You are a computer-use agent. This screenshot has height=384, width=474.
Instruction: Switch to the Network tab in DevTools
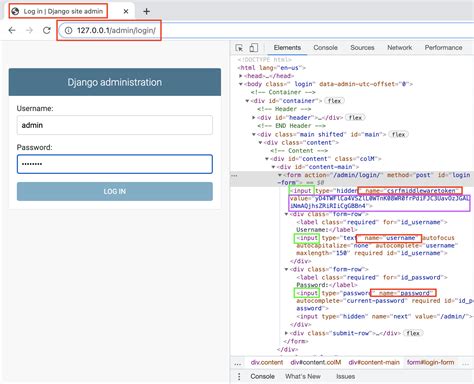tap(399, 48)
